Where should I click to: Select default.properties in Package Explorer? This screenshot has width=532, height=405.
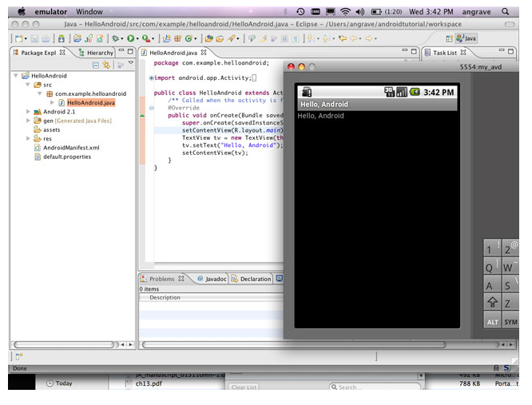67,157
